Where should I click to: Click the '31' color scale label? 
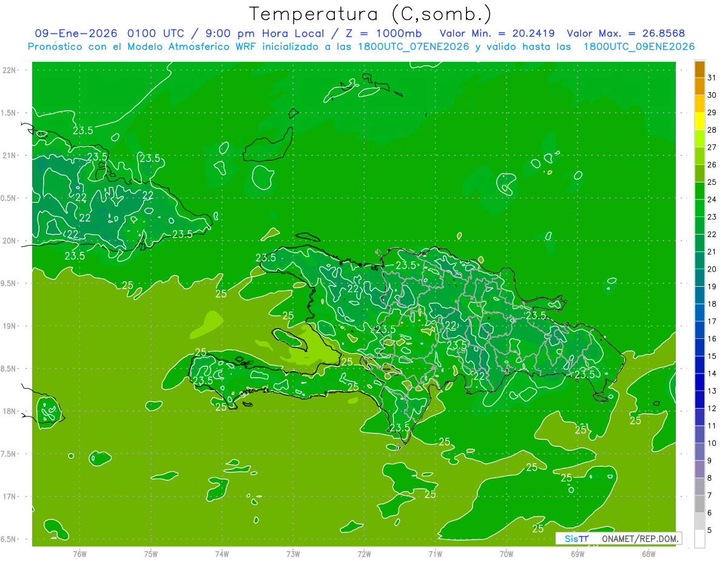712,78
